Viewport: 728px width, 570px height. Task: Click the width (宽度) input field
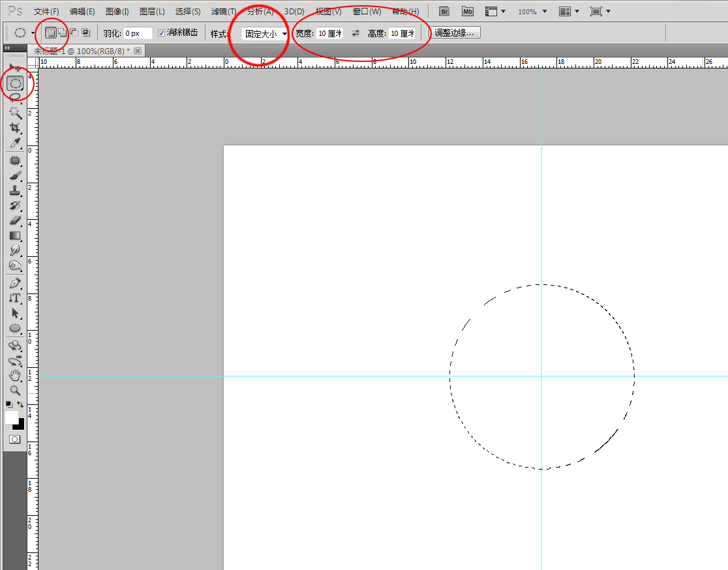329,33
